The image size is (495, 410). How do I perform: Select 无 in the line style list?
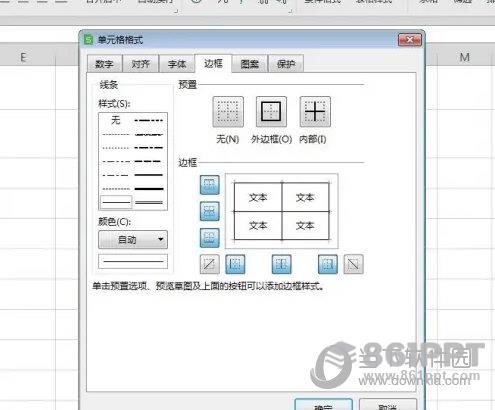116,120
